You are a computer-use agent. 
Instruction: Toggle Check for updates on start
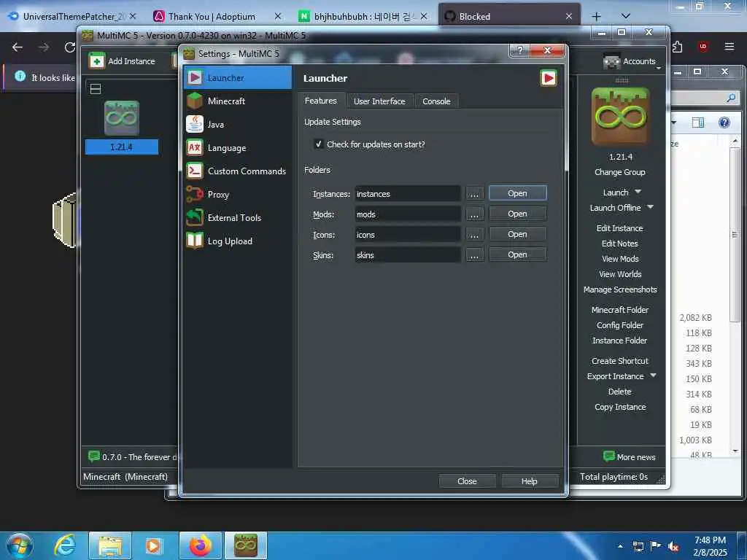click(319, 144)
